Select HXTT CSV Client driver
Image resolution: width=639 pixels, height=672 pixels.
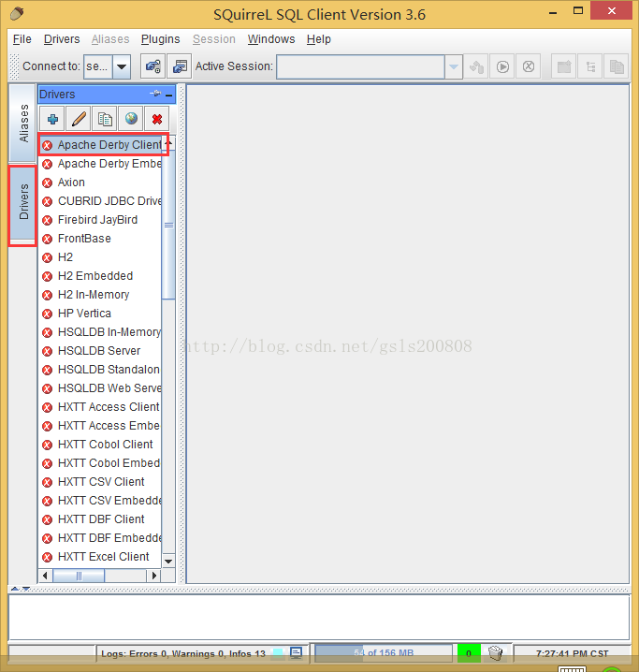coord(101,482)
